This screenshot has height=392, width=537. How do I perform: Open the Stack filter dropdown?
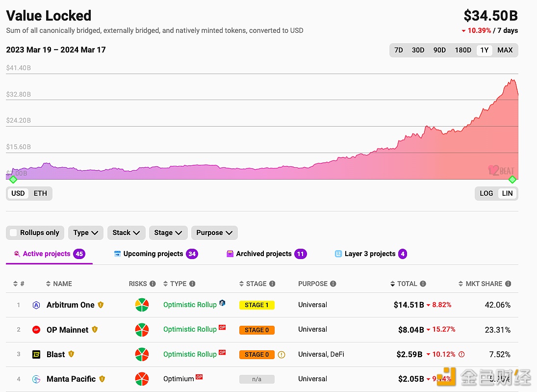(127, 233)
